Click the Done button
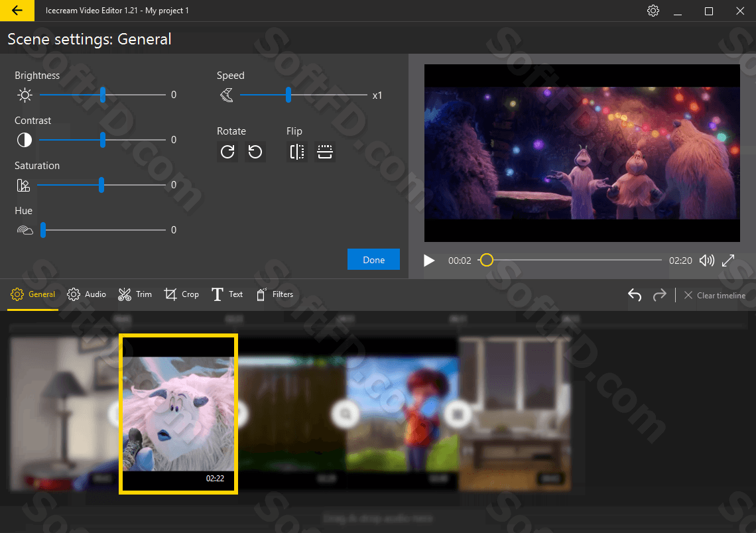The height and width of the screenshot is (533, 756). [x=373, y=260]
